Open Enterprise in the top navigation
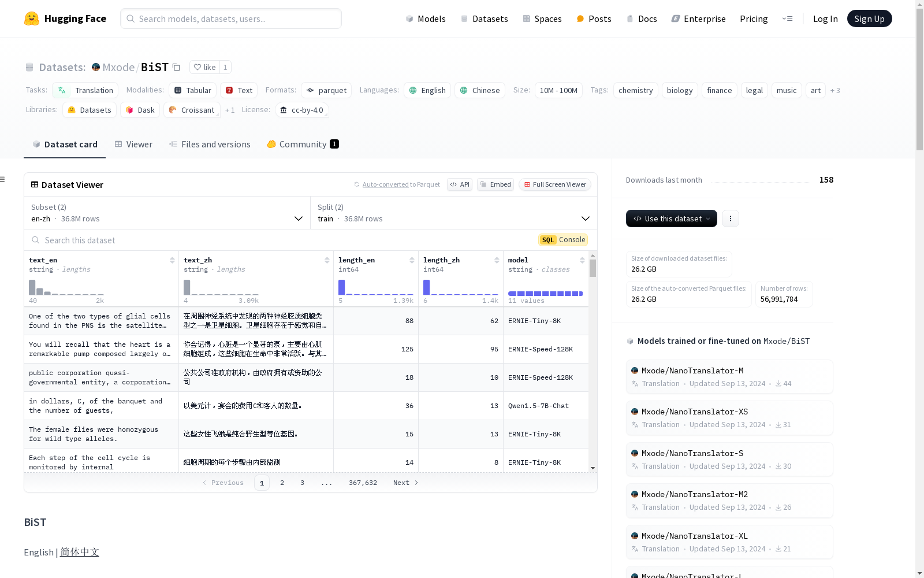This screenshot has width=924, height=578. (x=698, y=18)
